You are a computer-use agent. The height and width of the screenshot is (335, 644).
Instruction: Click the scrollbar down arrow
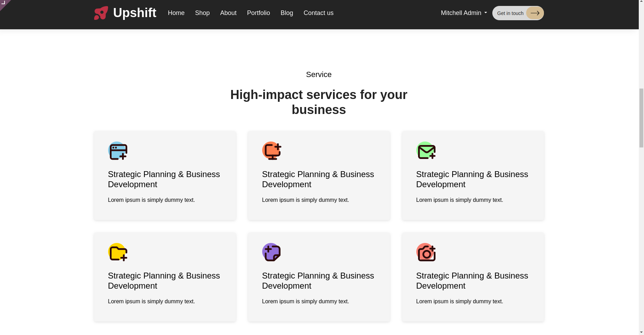pyautogui.click(x=641, y=332)
